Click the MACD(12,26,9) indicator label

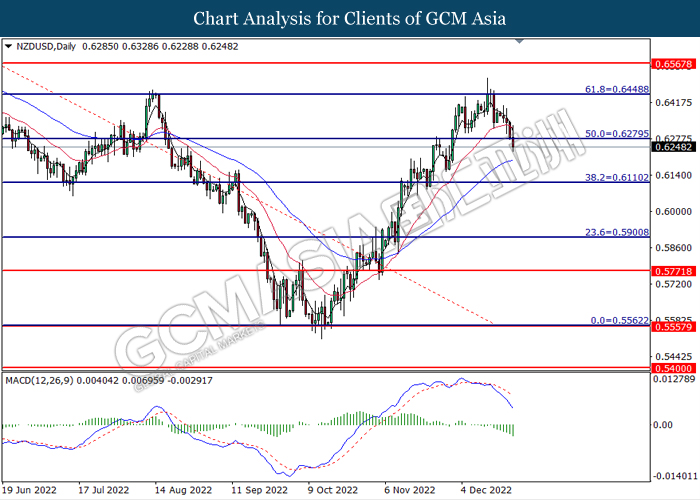pos(39,380)
